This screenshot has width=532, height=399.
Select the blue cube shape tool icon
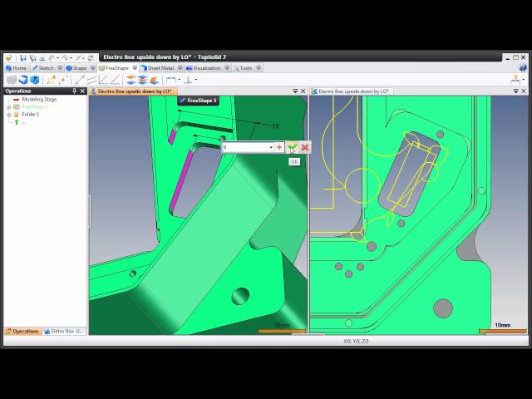click(x=23, y=80)
